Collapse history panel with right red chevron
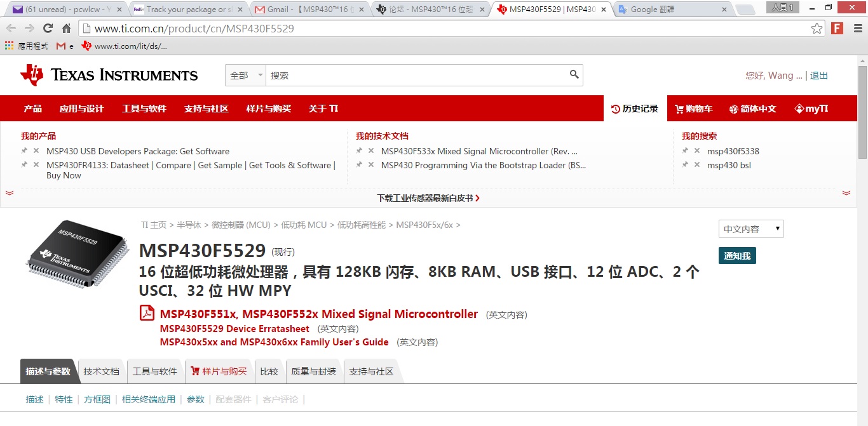Viewport: 868px width, 426px height. coord(846,193)
